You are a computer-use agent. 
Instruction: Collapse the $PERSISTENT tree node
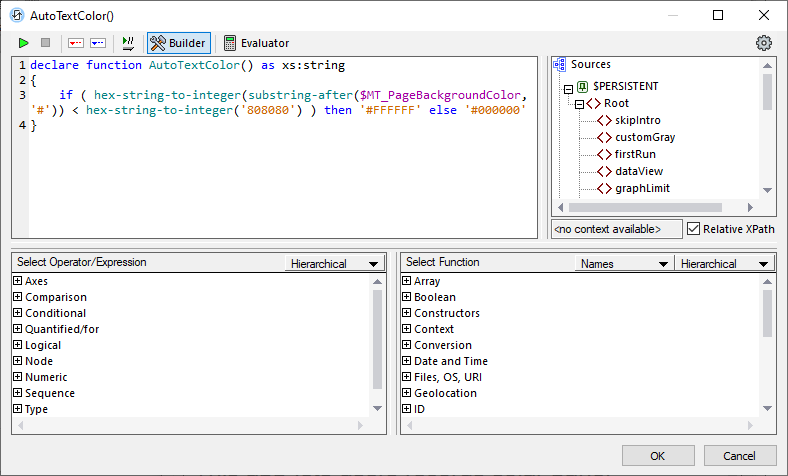click(569, 87)
